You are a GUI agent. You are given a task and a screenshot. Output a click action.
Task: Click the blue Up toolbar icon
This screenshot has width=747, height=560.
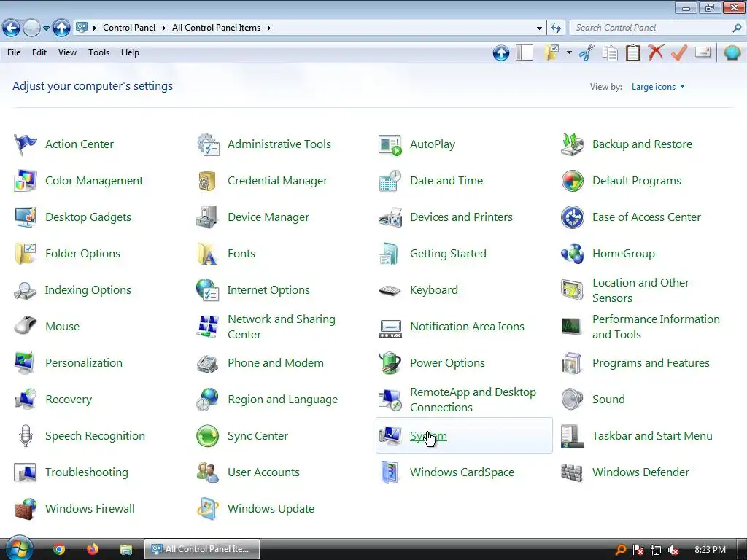pyautogui.click(x=500, y=52)
